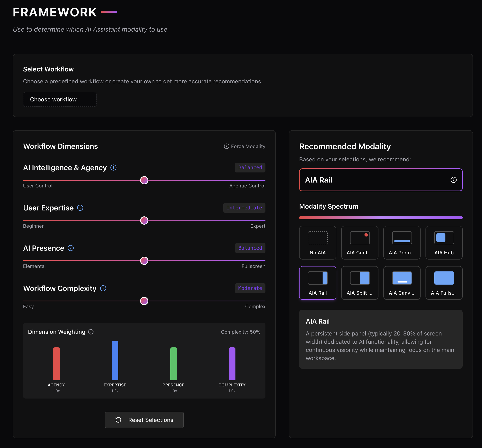Click the recommended AIA Rail result box
Viewport: 482px width, 448px height.
381,180
